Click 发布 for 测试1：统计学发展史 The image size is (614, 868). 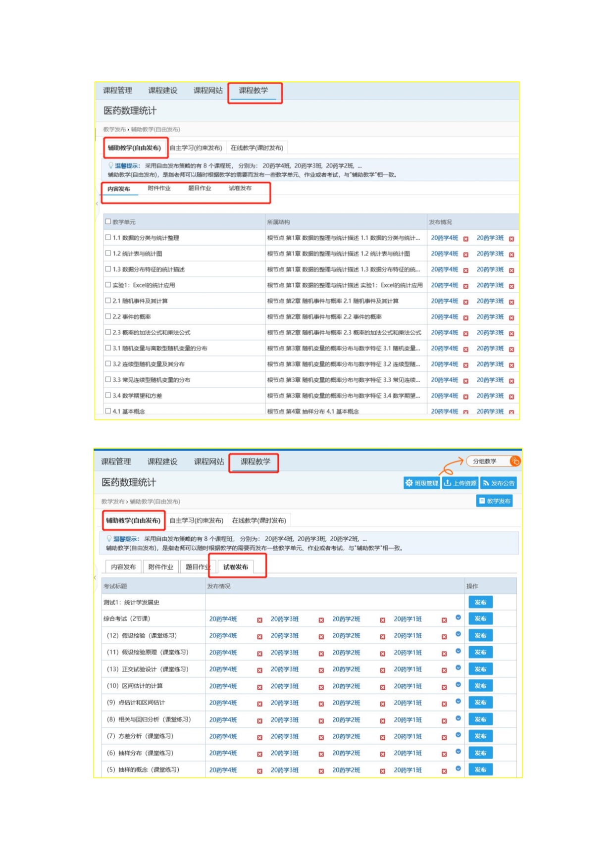[480, 603]
